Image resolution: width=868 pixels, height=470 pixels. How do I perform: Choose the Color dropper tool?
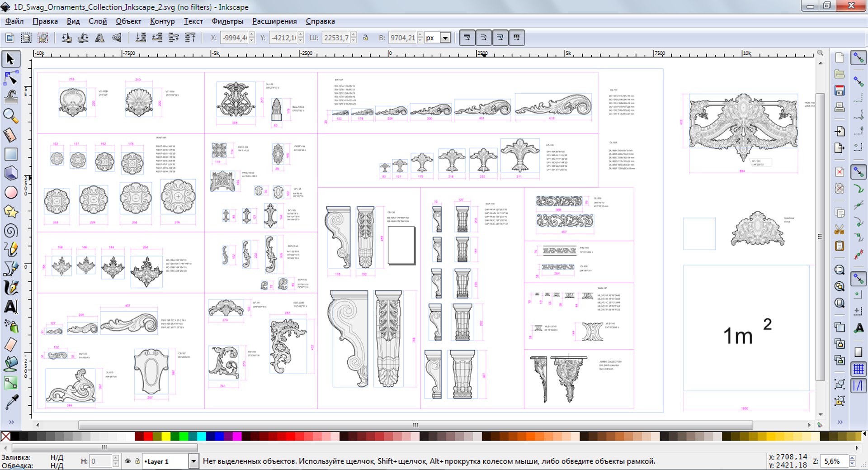tap(10, 402)
